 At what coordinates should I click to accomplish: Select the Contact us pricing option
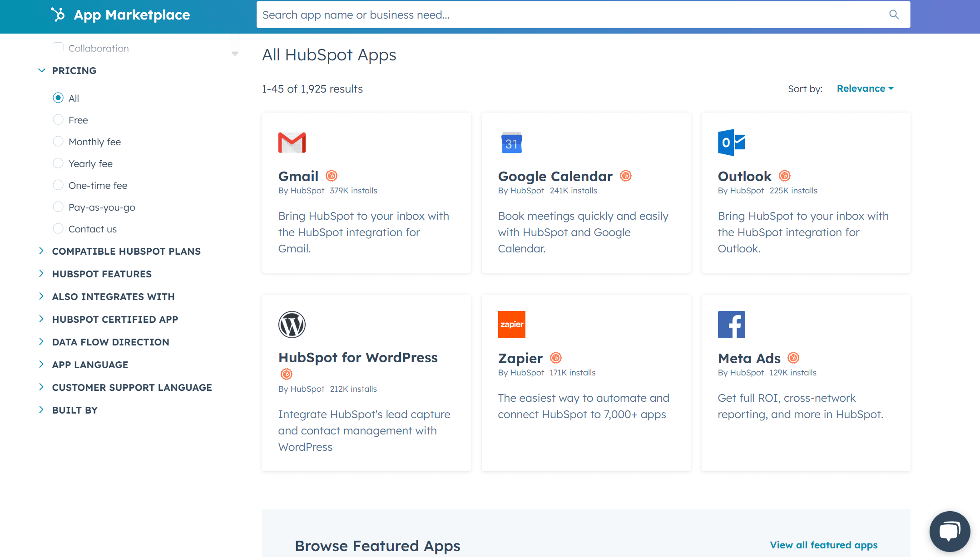[x=58, y=228]
